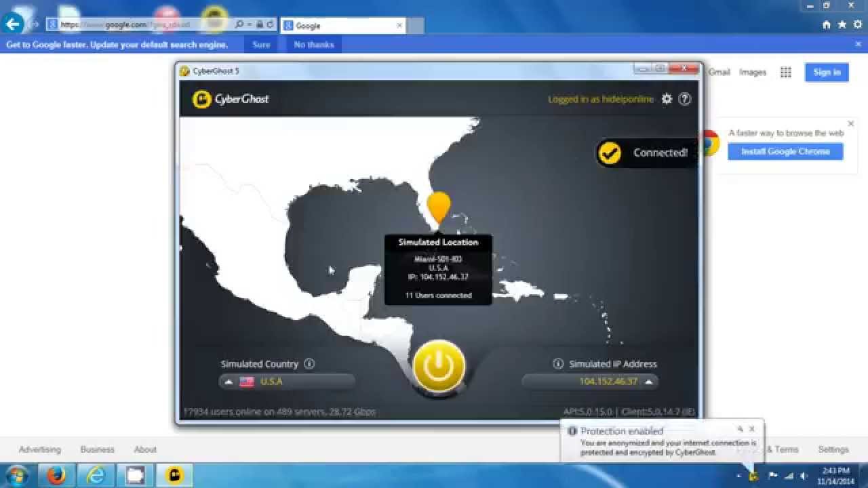Image resolution: width=868 pixels, height=488 pixels.
Task: Show hidden tray icons arrow
Action: coord(739,476)
